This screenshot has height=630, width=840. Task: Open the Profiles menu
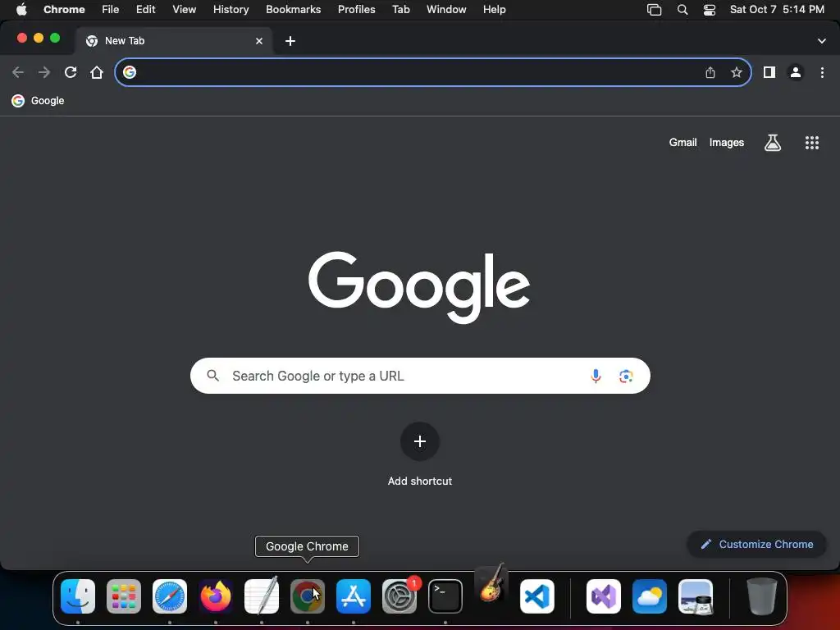[357, 10]
